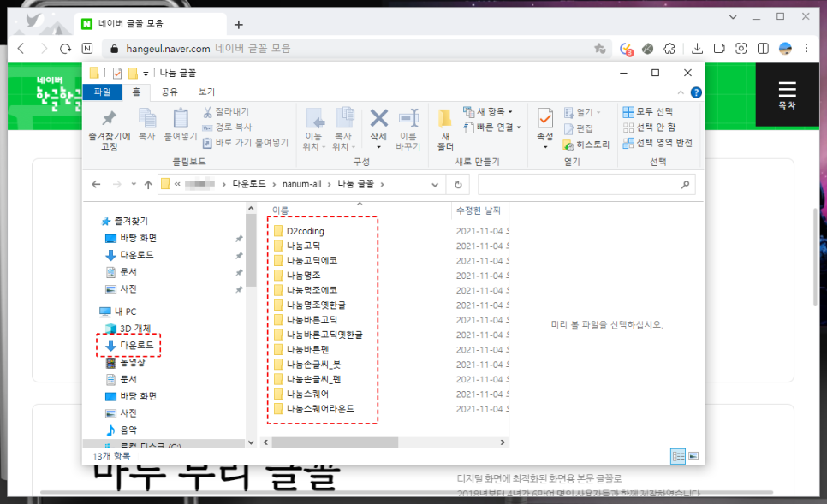Click the Delete (삭제) X icon
The image size is (827, 504).
pyautogui.click(x=378, y=118)
